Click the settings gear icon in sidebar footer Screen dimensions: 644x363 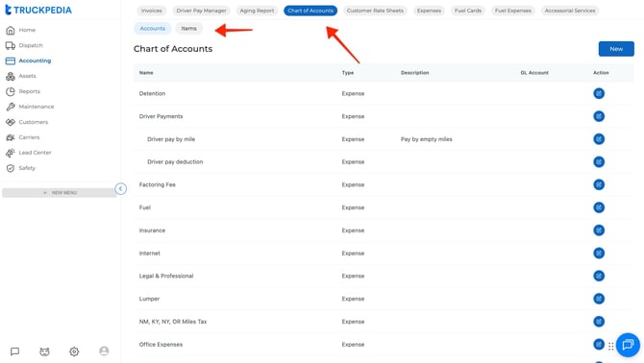74,351
